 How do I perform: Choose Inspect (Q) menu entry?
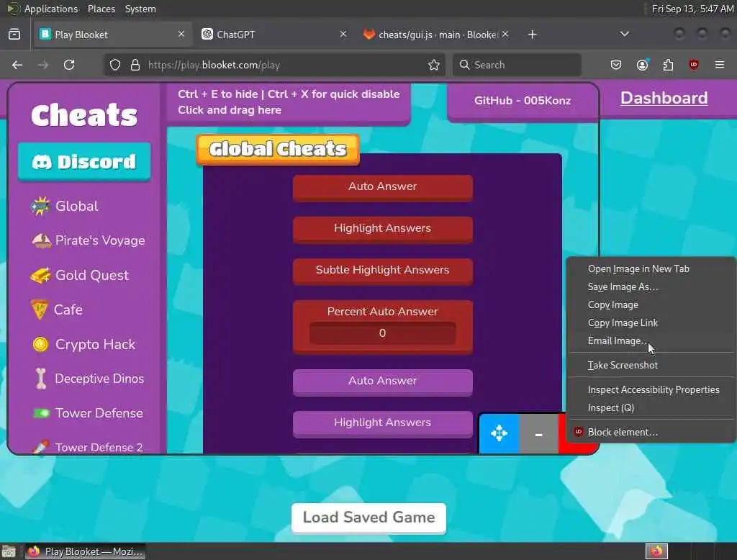pyautogui.click(x=651, y=407)
